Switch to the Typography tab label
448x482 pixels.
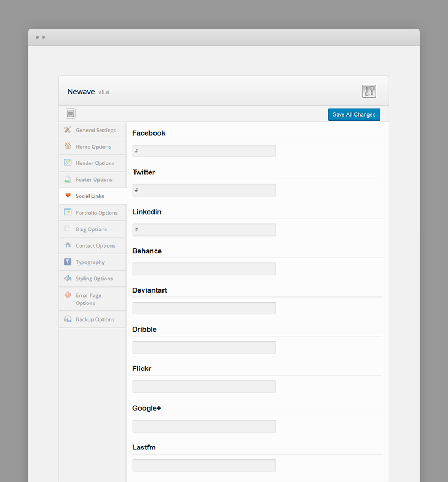point(90,262)
